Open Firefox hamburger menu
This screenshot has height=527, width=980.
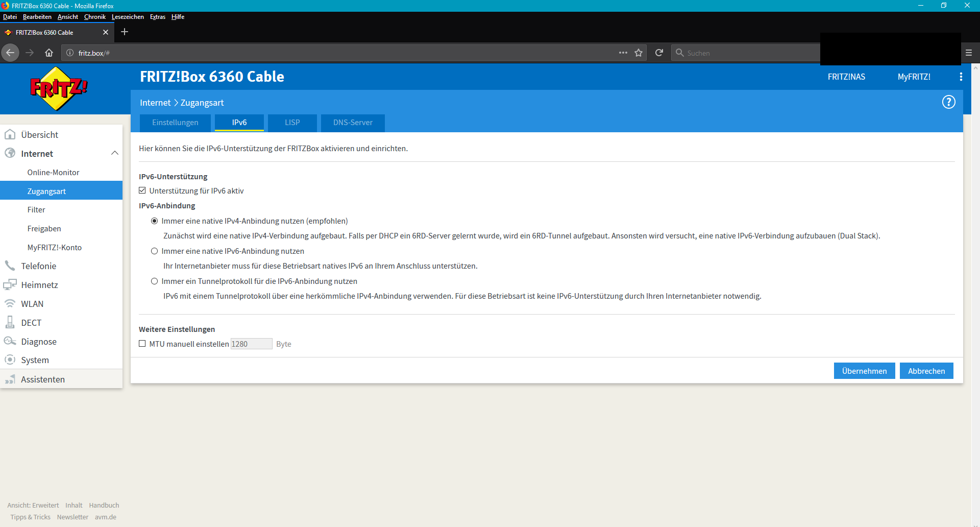point(968,53)
